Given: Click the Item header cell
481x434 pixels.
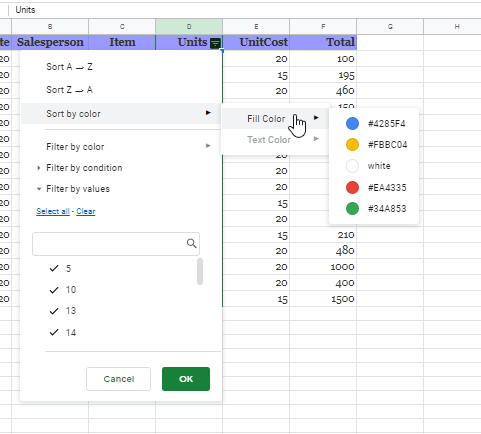Looking at the screenshot, I should click(122, 42).
